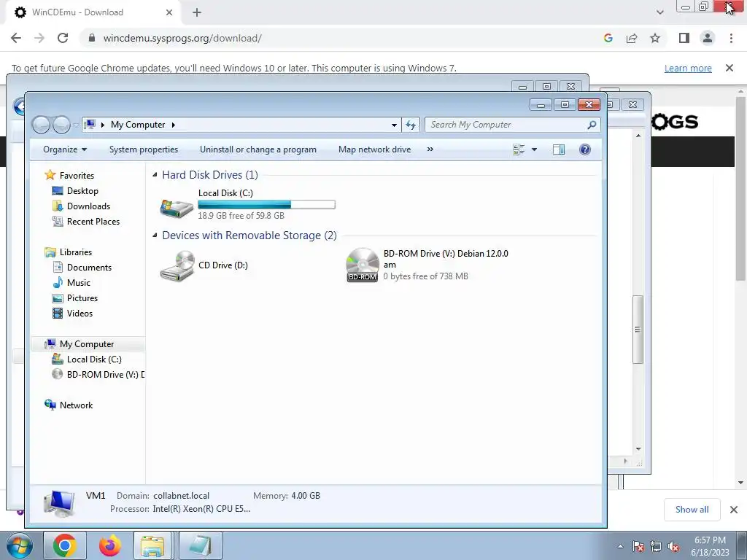Open address bar history dropdown

pos(394,125)
